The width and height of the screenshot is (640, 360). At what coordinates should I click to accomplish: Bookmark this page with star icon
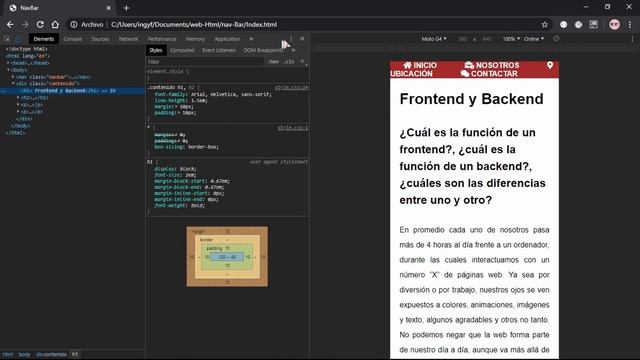tap(544, 24)
